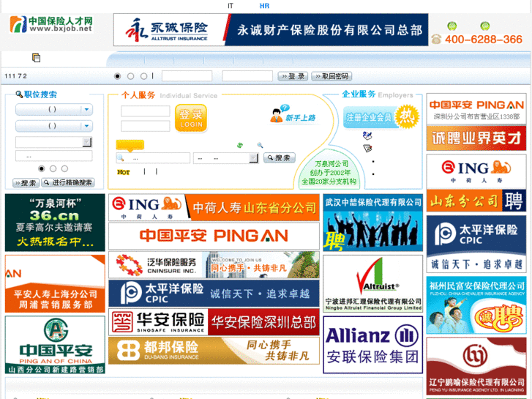Open the 平安人寿上海分公司 banner
532x399 pixels.
coord(55,283)
